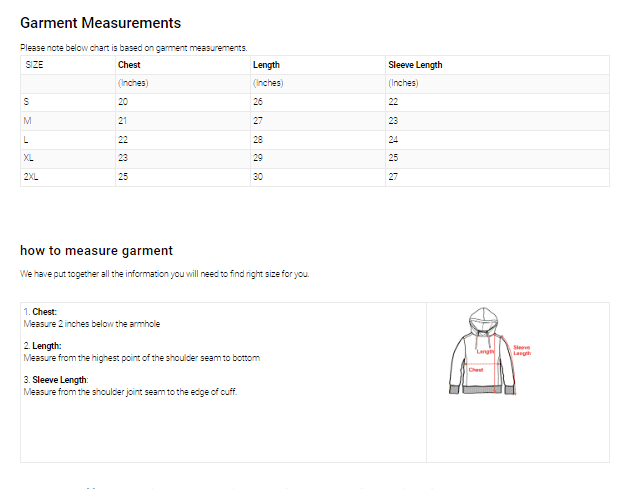Click the M size row label
This screenshot has width=623, height=489.
tap(27, 121)
